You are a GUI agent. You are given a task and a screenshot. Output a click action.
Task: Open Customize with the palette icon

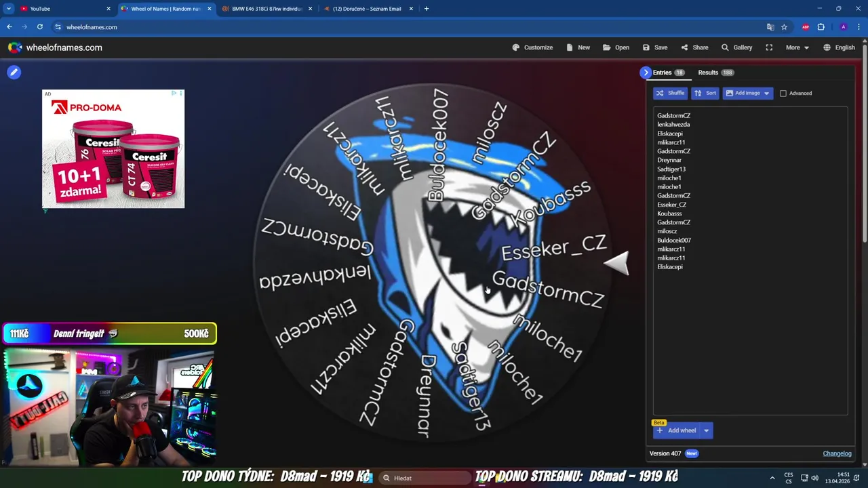pyautogui.click(x=532, y=47)
